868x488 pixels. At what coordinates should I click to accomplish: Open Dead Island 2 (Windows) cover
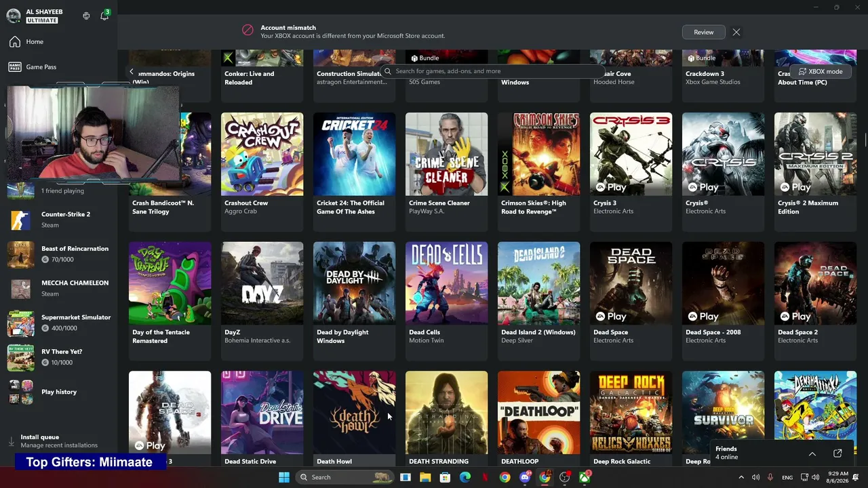[x=538, y=283]
